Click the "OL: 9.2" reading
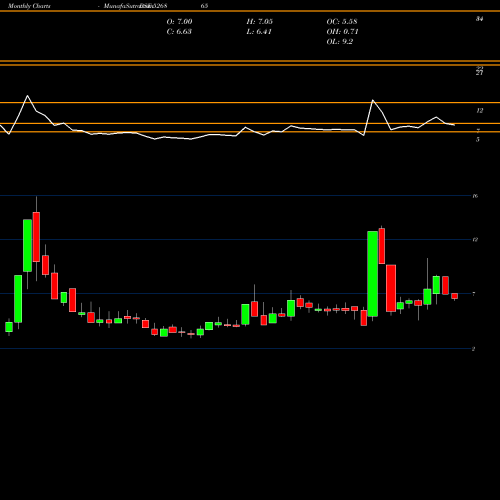 pos(340,41)
